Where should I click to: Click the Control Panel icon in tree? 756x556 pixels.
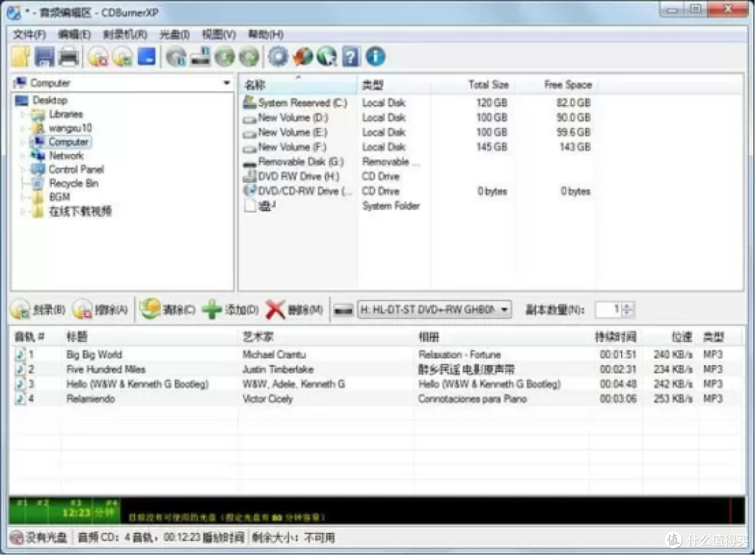click(38, 169)
